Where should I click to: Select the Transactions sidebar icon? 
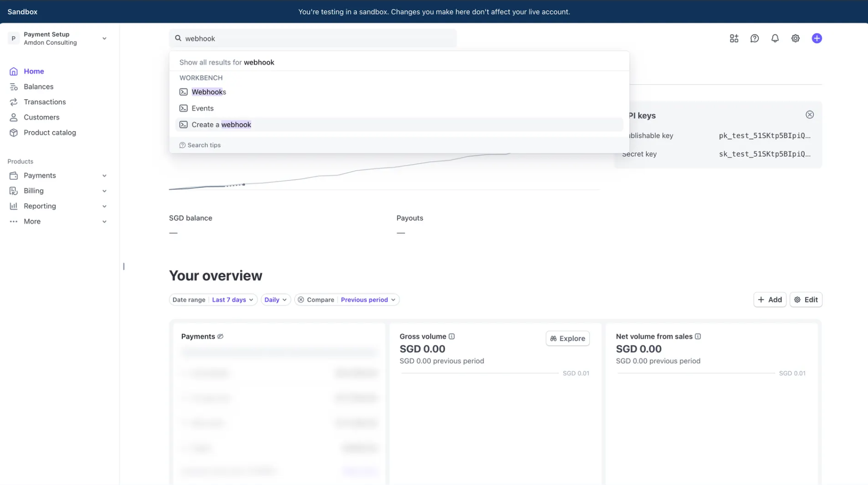pyautogui.click(x=14, y=102)
